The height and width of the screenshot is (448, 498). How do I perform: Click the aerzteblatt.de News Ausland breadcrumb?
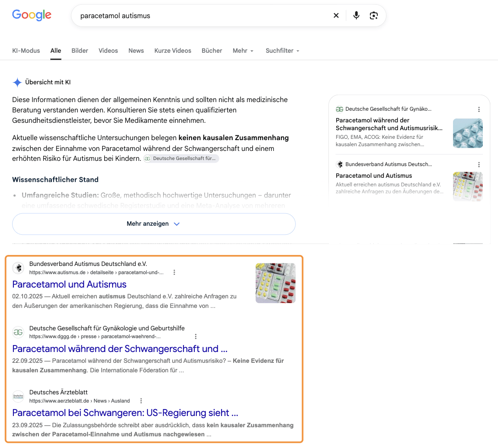click(x=80, y=401)
